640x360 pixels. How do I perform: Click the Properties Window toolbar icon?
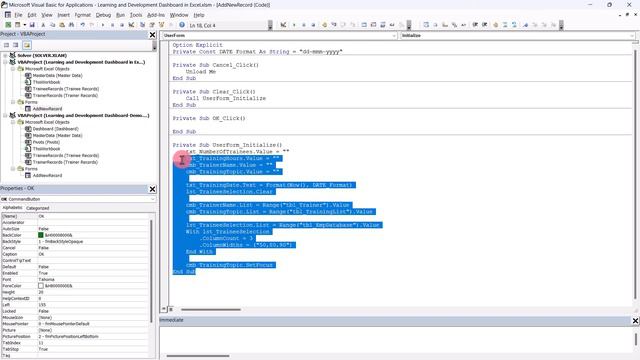point(152,25)
